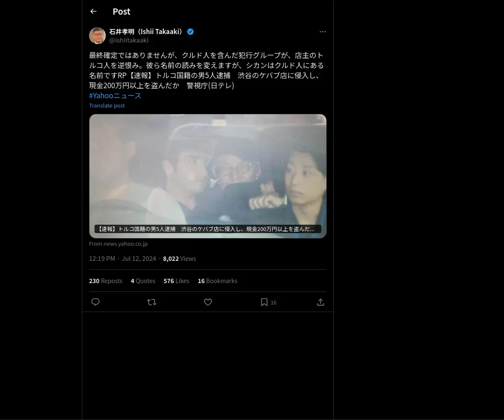
Task: Click the From news.yahoo.co.jp source link
Action: coord(118,244)
